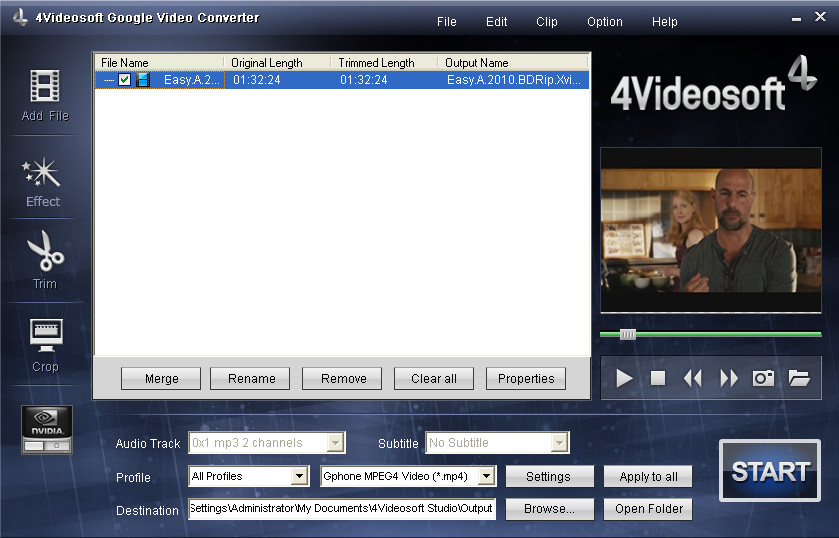Click the File Name column header

coord(159,63)
